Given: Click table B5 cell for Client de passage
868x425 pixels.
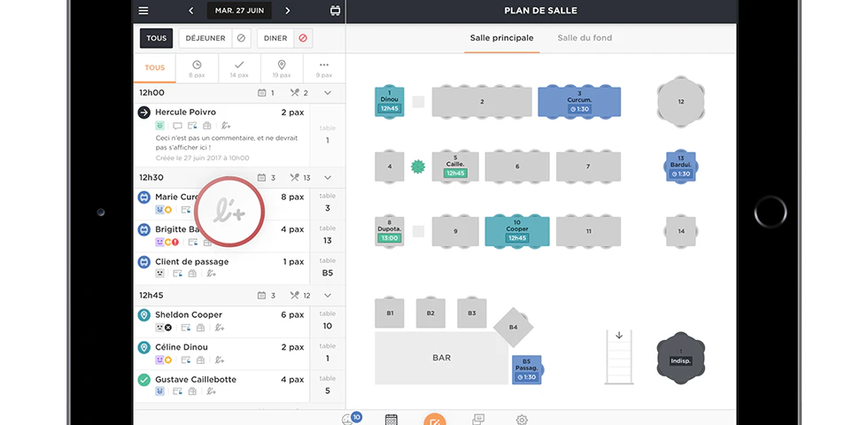Looking at the screenshot, I should tap(327, 267).
